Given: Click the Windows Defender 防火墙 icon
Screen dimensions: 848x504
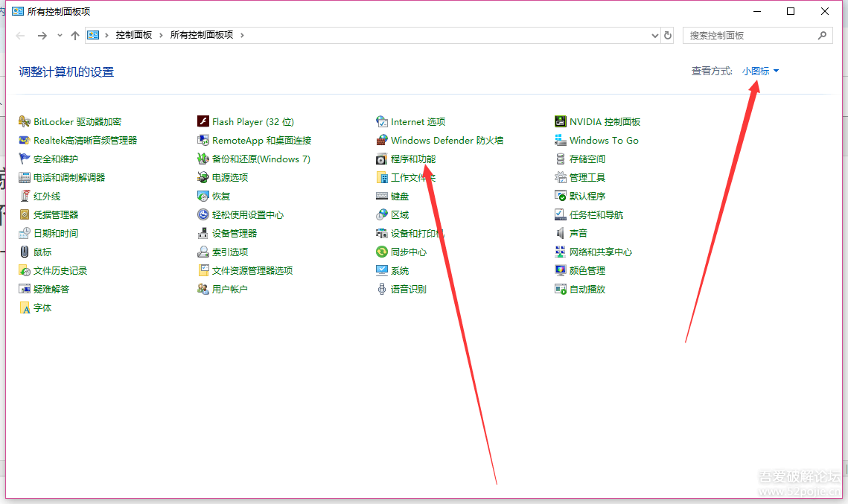Looking at the screenshot, I should coord(382,141).
